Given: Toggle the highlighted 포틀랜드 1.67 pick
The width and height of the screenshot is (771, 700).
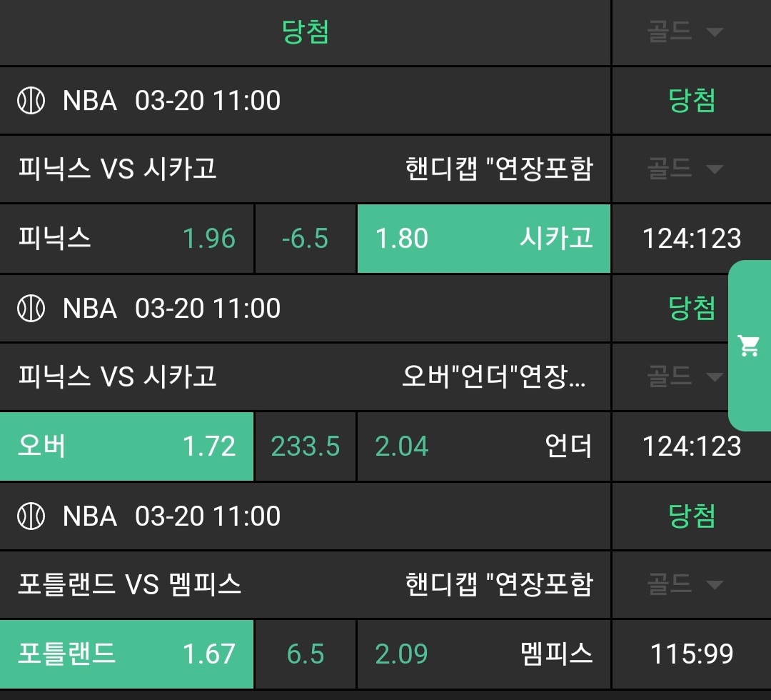Looking at the screenshot, I should [x=127, y=654].
